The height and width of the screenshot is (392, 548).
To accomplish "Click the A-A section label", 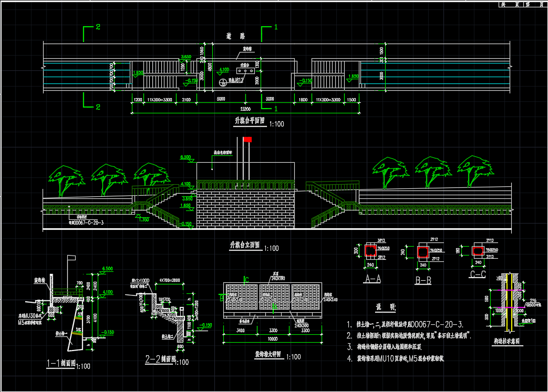I will coord(373,278).
